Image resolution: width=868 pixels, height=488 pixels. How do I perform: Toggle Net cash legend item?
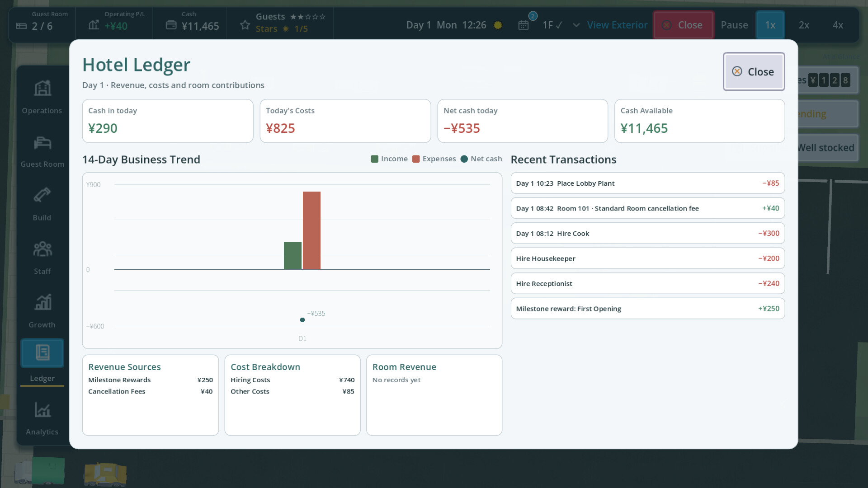point(481,159)
